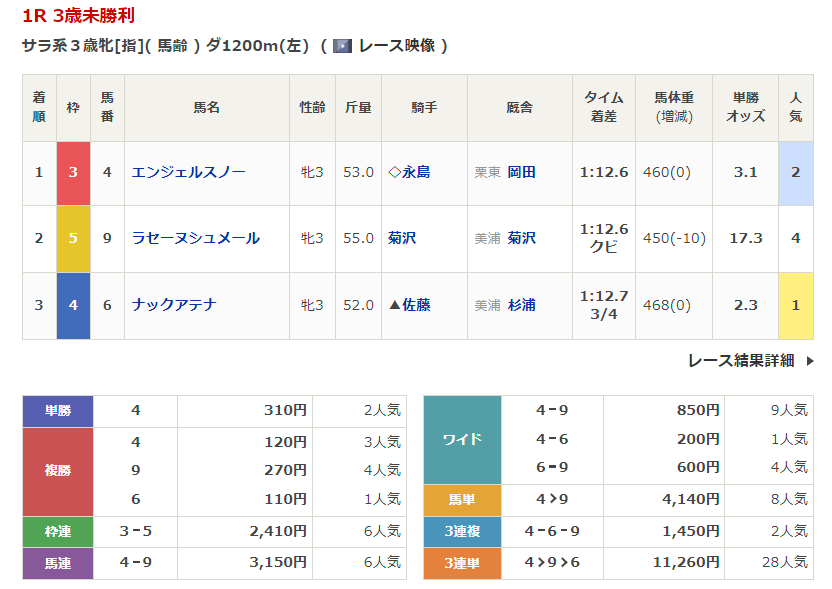Click the 馬名 column header
Screen dimensions: 832x589
click(x=206, y=107)
